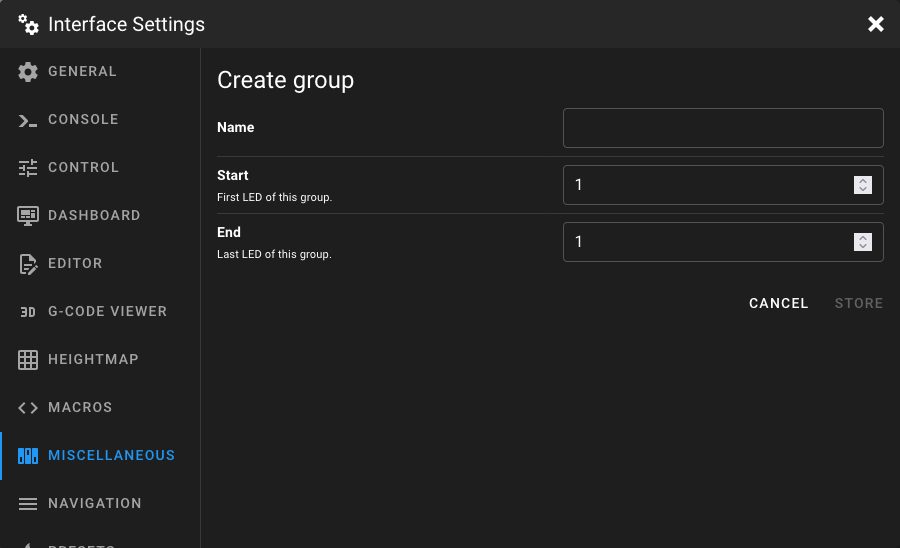Viewport: 900px width, 548px height.
Task: Open the Control settings tab
Action: [101, 168]
